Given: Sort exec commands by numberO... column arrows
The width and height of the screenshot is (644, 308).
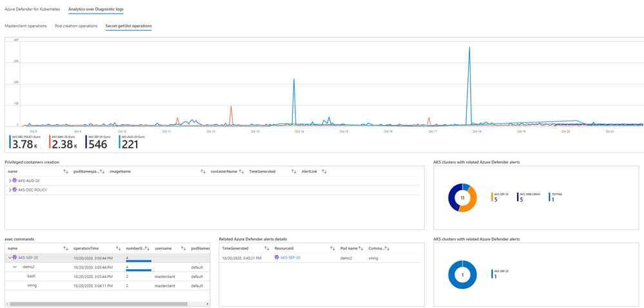Looking at the screenshot, I should 147,249.
